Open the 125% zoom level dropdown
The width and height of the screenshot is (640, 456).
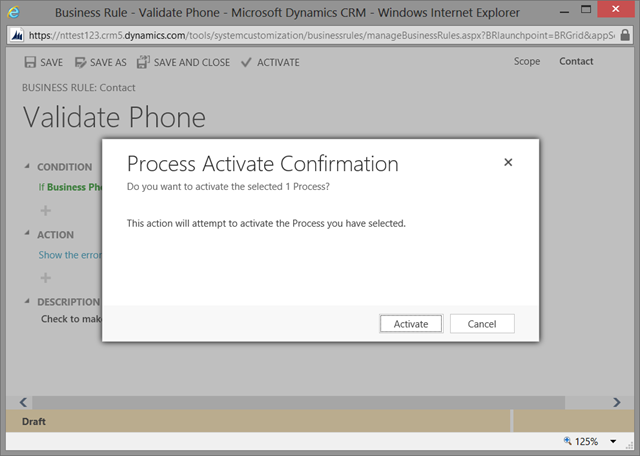pos(611,441)
